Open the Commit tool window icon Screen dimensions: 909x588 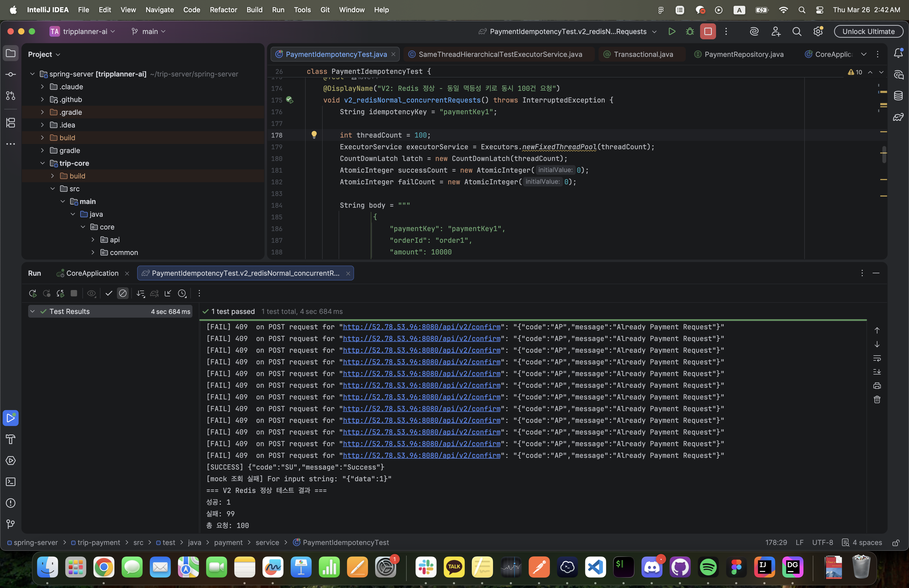[11, 74]
